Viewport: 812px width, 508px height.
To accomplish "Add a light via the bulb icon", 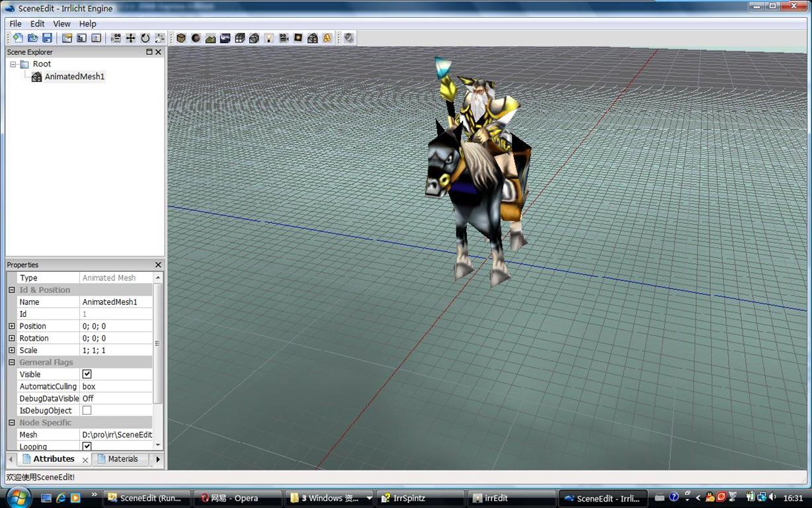I will click(269, 38).
